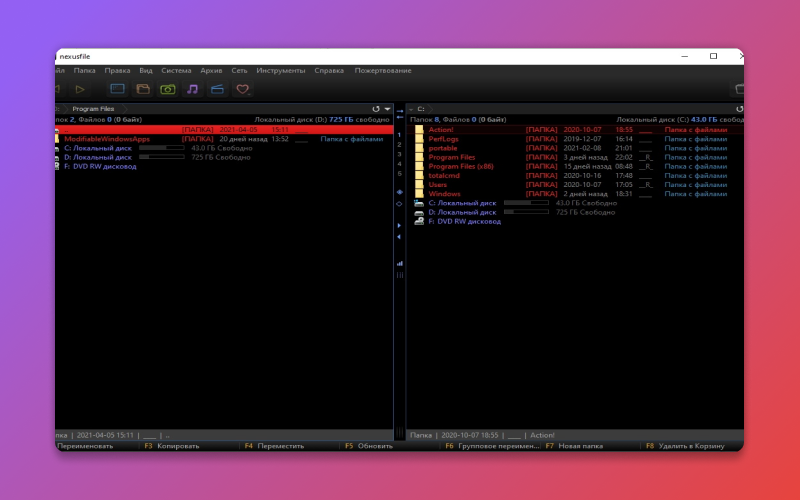Select the Users folder in the right pane

(x=576, y=185)
